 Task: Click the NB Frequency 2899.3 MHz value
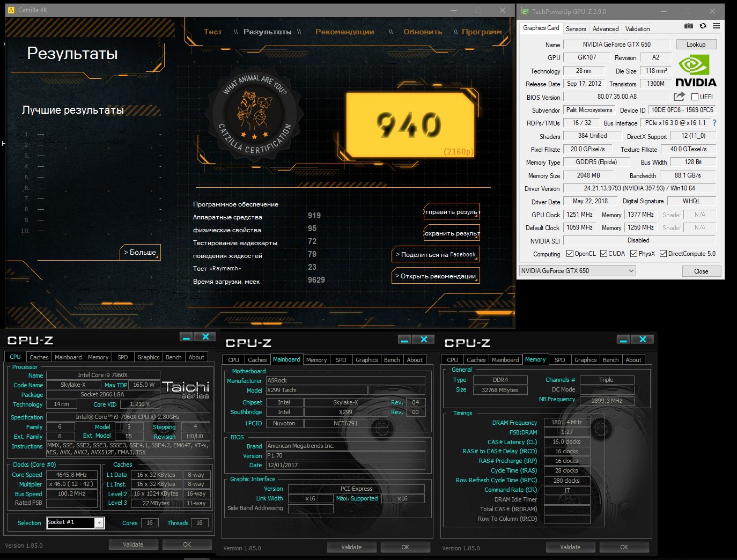click(607, 400)
